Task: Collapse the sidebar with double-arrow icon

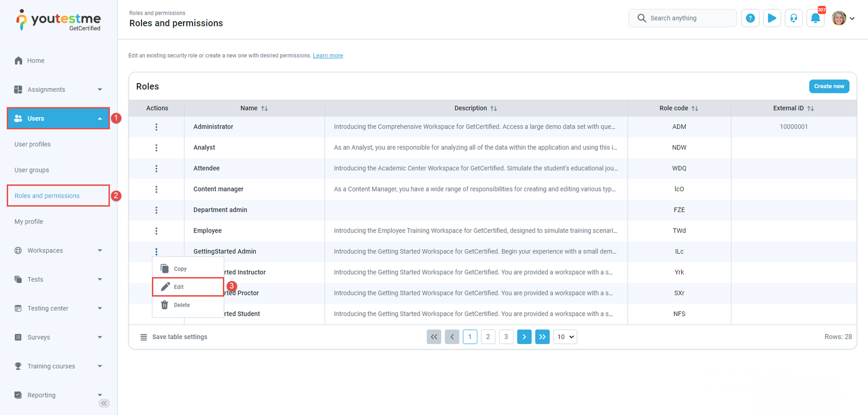Action: (104, 403)
